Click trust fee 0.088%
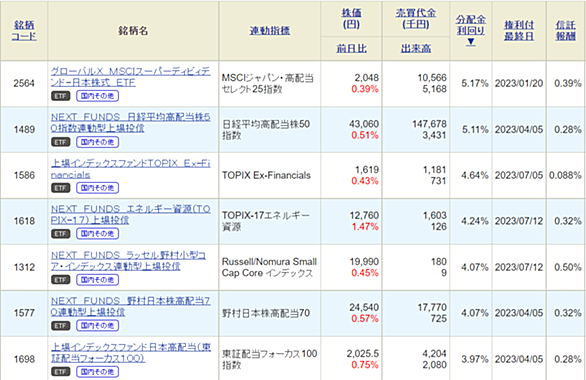This screenshot has width=586, height=380. (x=565, y=175)
